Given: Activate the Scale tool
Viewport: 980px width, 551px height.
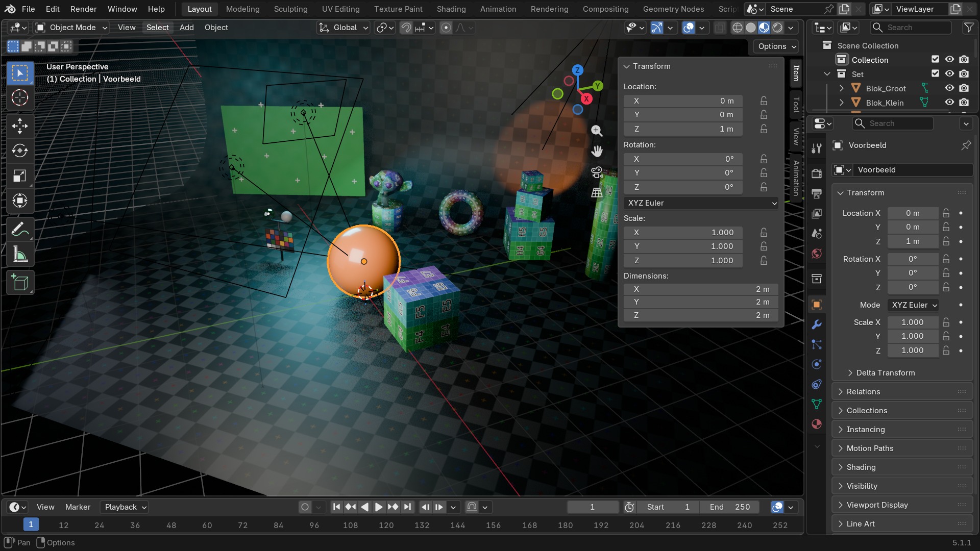Looking at the screenshot, I should tap(20, 176).
